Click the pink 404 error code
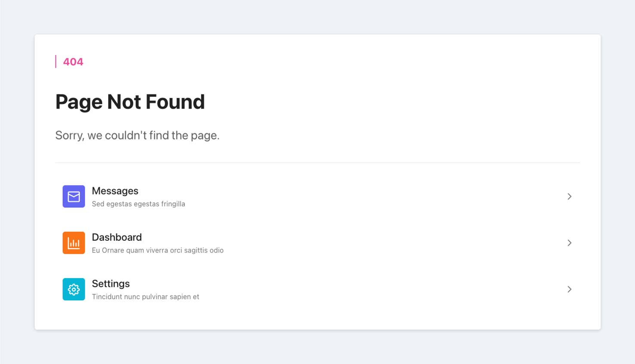The height and width of the screenshot is (364, 635). pos(73,62)
